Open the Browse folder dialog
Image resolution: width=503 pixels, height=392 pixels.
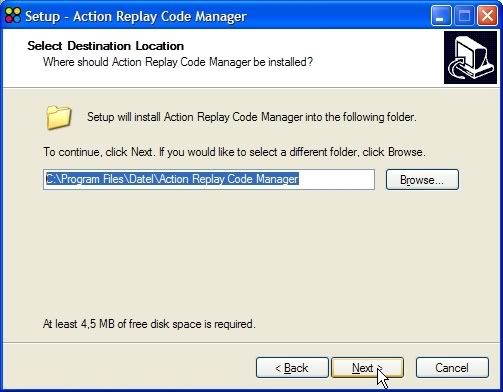point(422,180)
